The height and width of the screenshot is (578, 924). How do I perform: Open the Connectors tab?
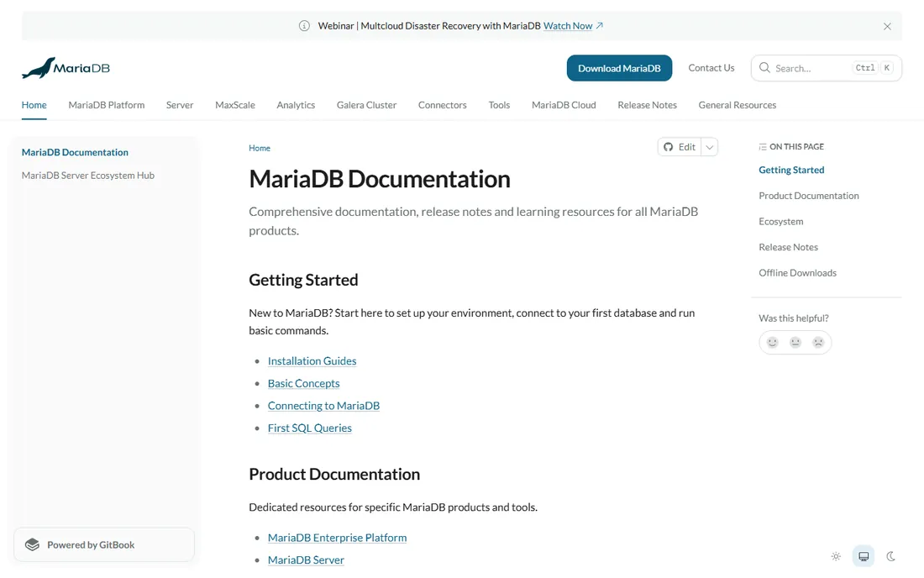pyautogui.click(x=443, y=105)
